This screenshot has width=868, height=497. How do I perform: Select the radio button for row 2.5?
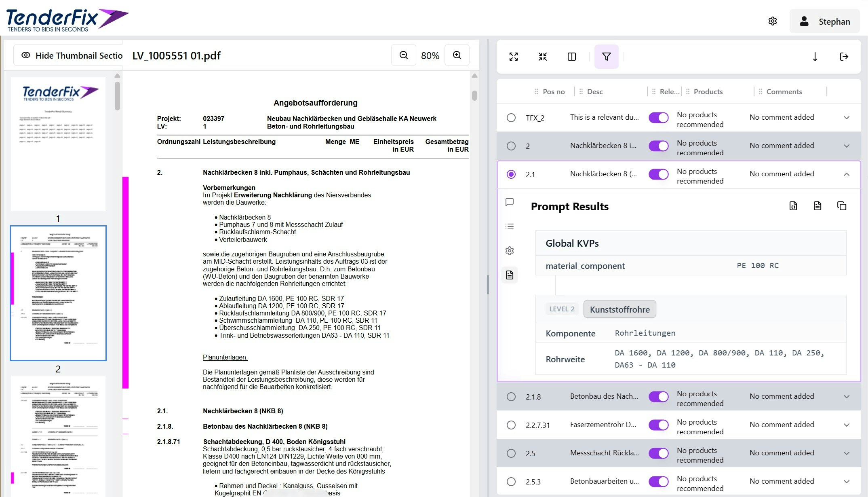511,453
